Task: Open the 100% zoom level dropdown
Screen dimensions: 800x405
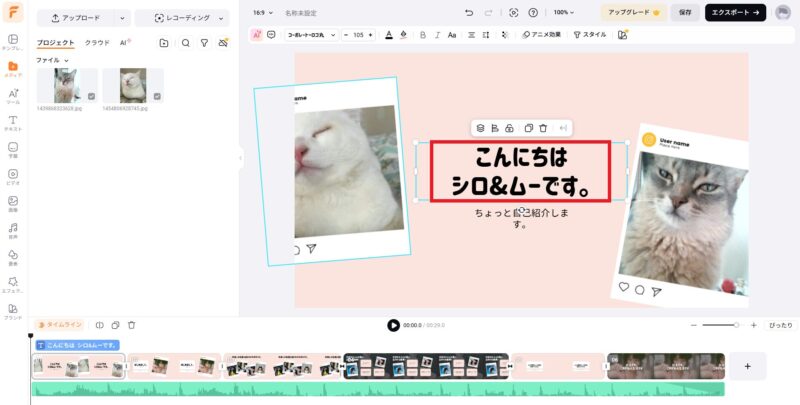Action: [565, 13]
